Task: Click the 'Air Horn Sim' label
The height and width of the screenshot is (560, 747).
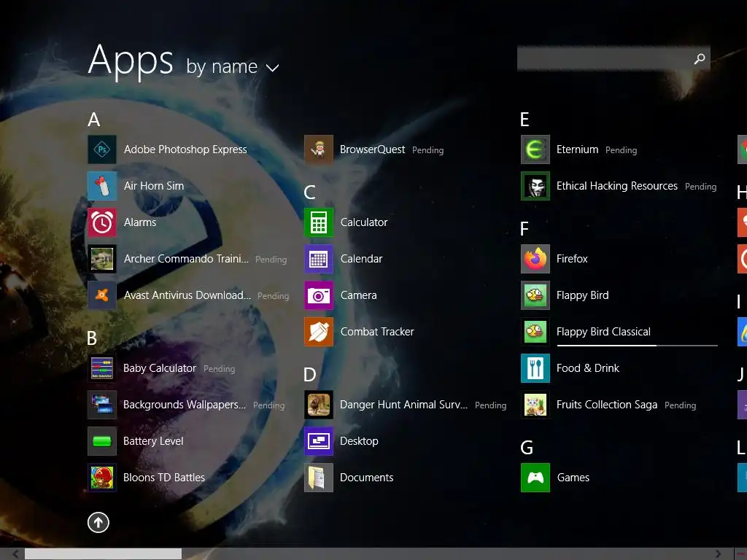Action: pos(154,186)
